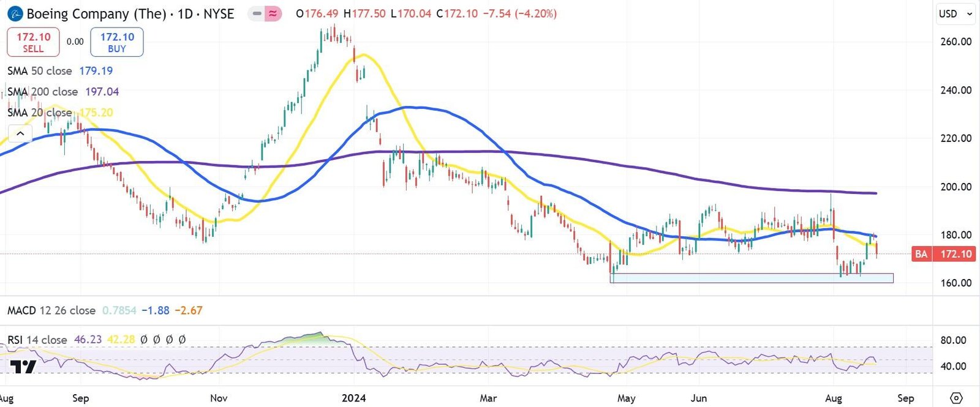Click the 160.00 price axis label
980x407 pixels.
point(956,283)
